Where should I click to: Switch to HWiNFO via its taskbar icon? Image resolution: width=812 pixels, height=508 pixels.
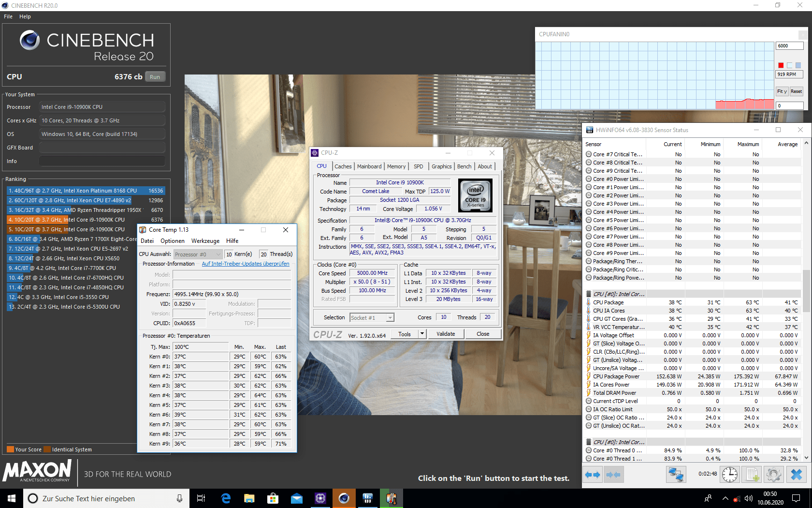pos(368,498)
